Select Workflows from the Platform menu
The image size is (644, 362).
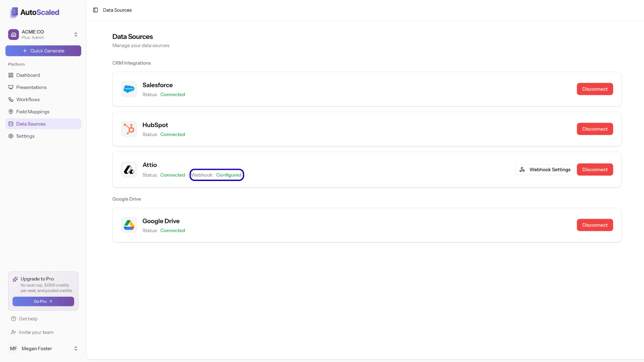(x=28, y=99)
